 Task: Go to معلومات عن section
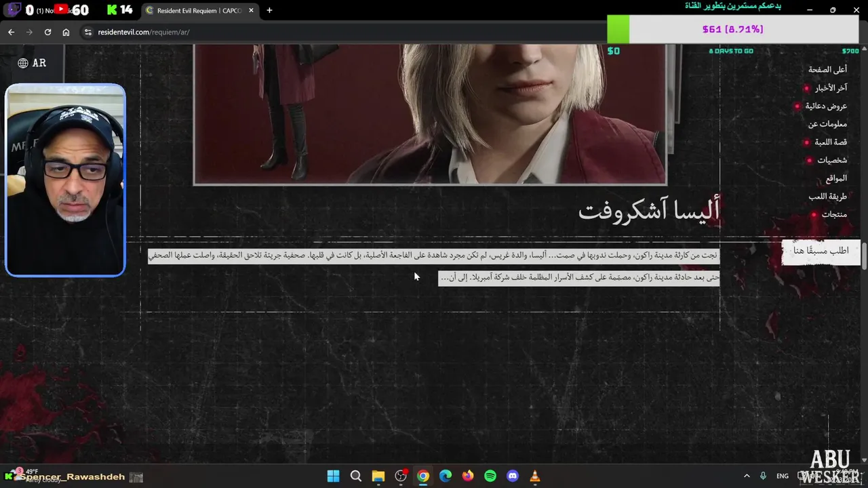[827, 124]
